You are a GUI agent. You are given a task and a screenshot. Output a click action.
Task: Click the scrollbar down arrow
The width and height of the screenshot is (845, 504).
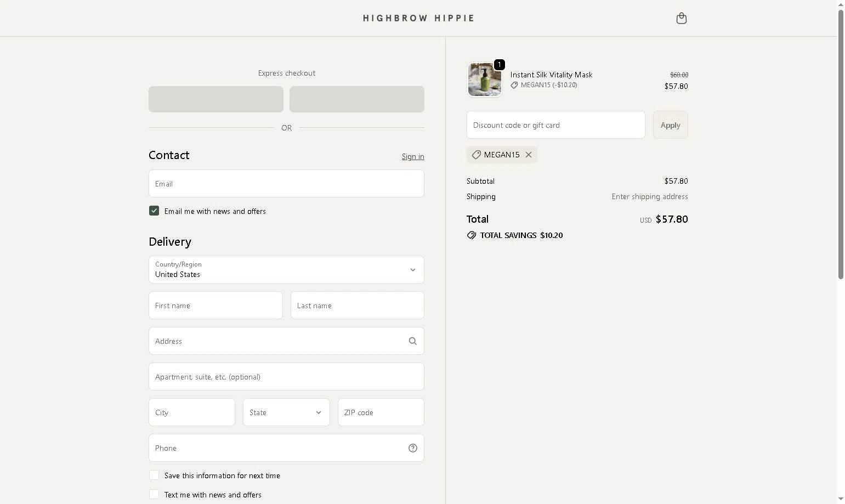[x=841, y=500]
